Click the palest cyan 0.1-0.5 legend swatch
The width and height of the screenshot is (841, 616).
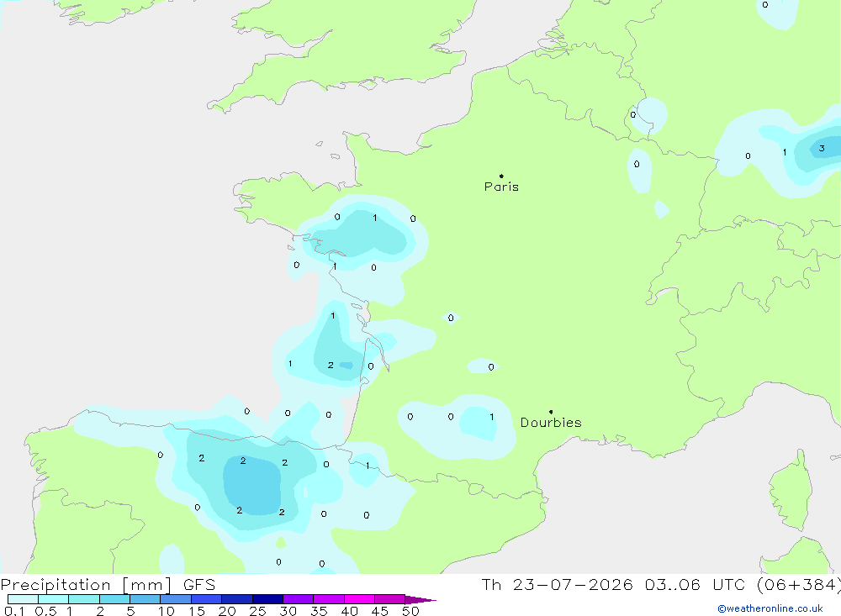[x=23, y=599]
